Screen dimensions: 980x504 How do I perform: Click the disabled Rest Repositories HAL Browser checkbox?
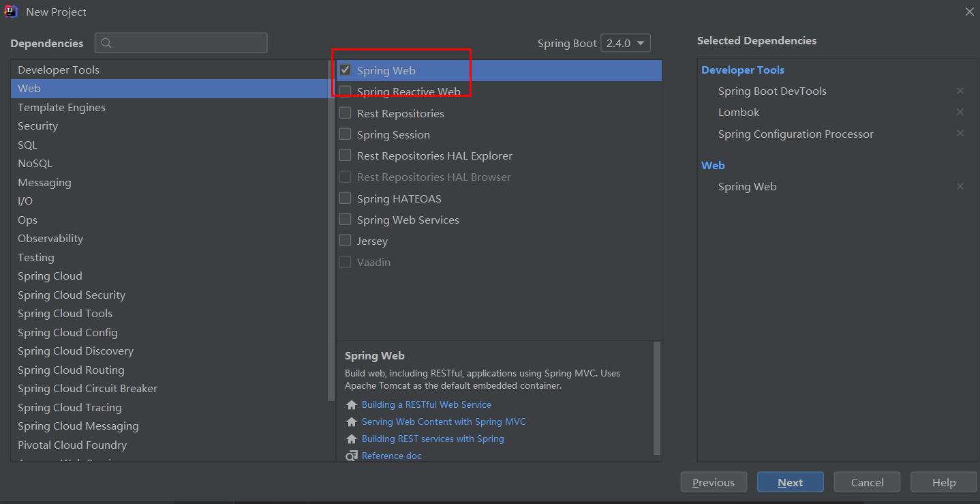pyautogui.click(x=346, y=177)
